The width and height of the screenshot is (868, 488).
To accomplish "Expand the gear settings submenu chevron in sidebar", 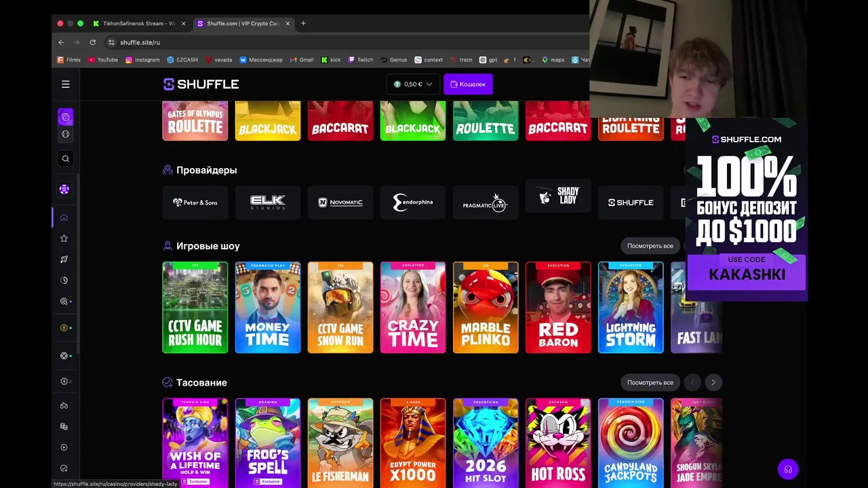I will (71, 382).
